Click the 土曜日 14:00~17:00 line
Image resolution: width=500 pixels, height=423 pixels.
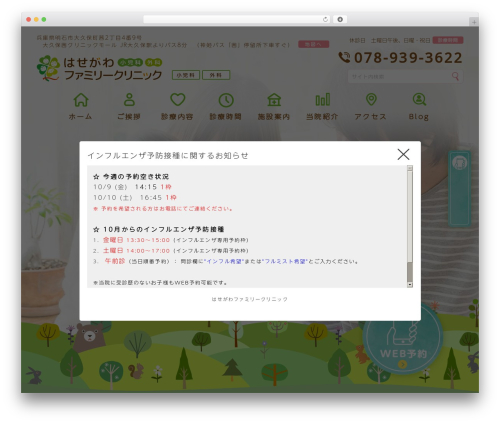171,251
